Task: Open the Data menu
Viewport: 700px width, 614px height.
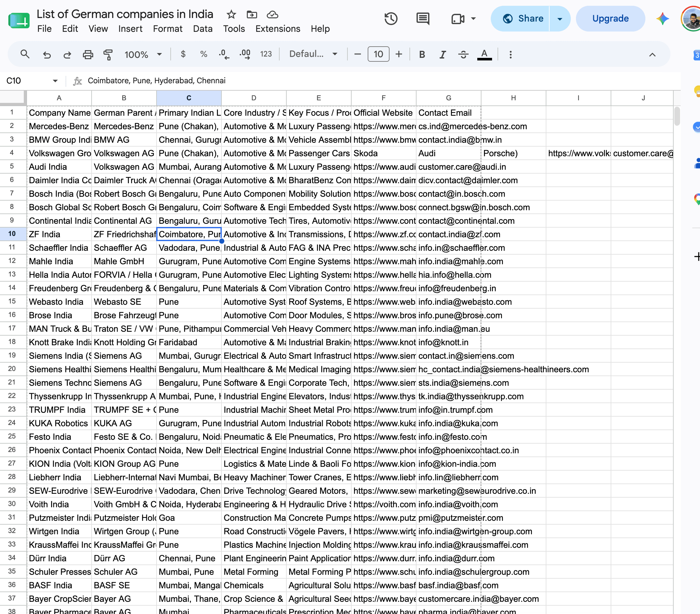Action: [x=203, y=29]
